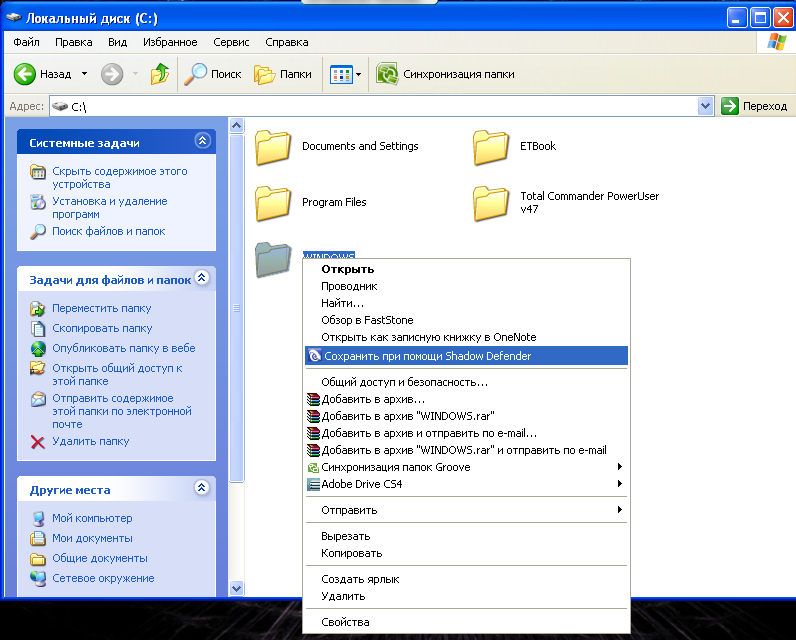Expand Adobe Drive CS4 submenu arrow
This screenshot has width=796, height=640.
click(619, 484)
